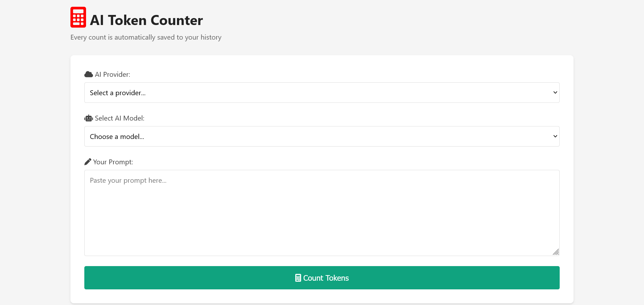The image size is (644, 305).
Task: Click the AI Token Counter heading
Action: pyautogui.click(x=146, y=20)
